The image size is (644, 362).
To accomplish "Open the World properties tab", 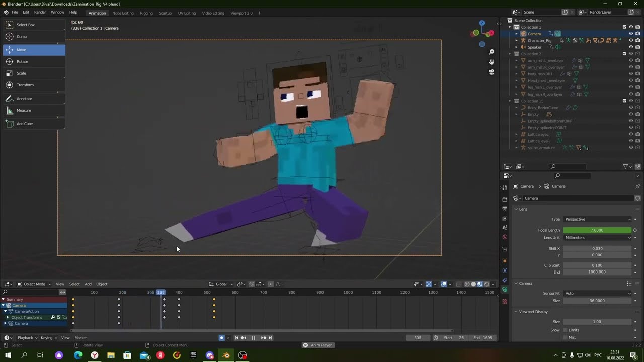I will click(x=505, y=237).
